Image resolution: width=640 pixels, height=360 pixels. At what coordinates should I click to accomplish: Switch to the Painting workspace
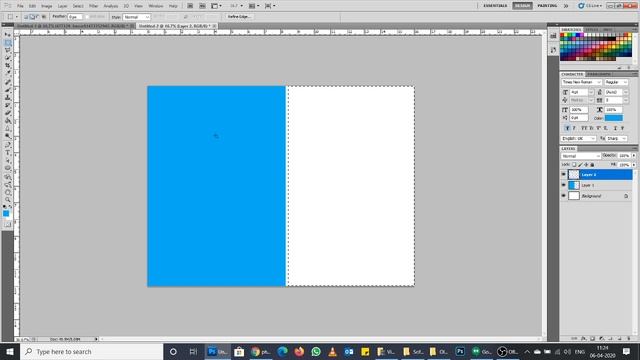tap(547, 6)
